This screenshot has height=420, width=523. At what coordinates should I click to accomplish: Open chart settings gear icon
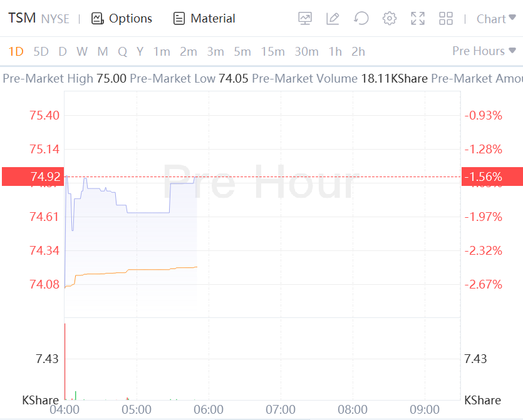[390, 19]
